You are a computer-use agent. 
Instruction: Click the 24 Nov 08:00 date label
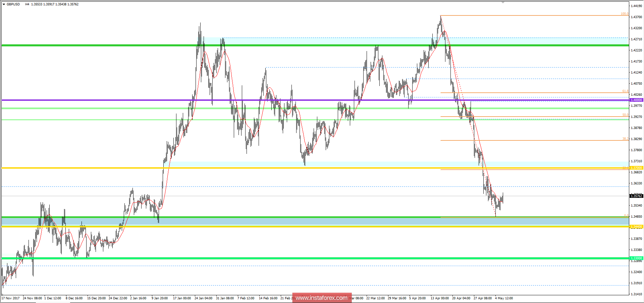click(33, 298)
